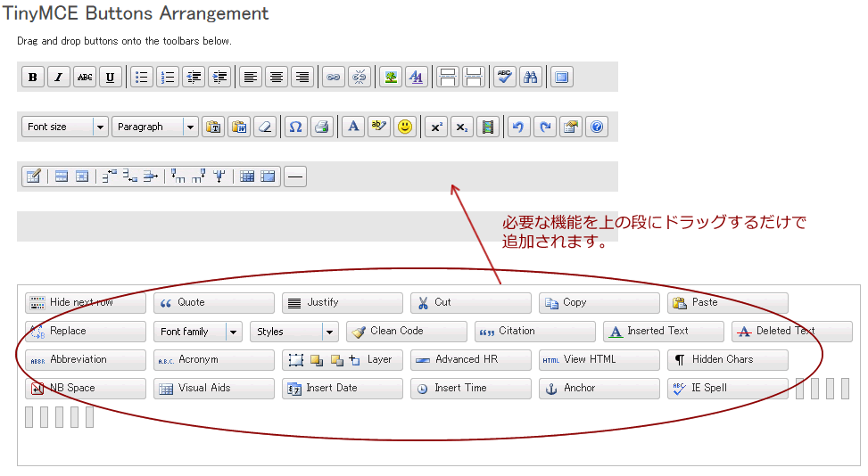Select the Advanced HR button

click(x=470, y=360)
